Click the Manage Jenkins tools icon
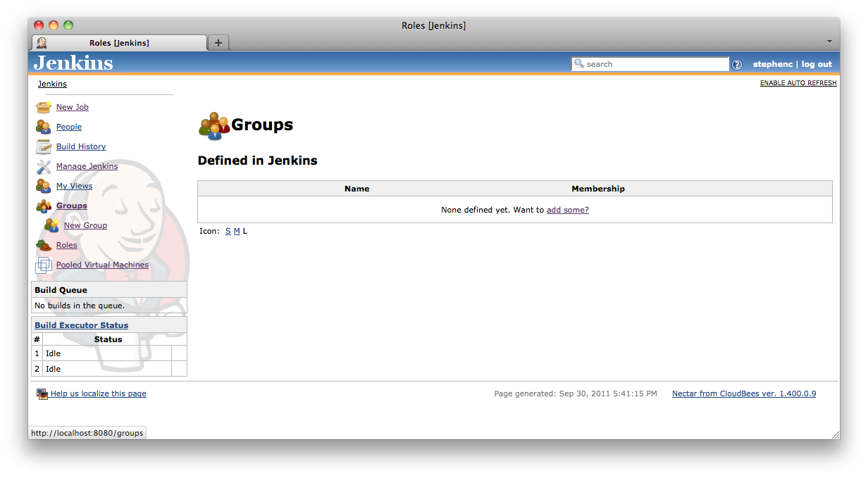The height and width of the screenshot is (478, 868). pyautogui.click(x=44, y=167)
